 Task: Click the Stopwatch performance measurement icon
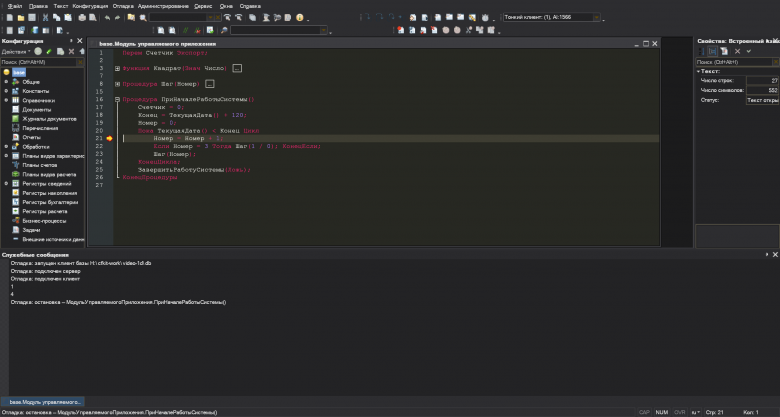pos(485,17)
